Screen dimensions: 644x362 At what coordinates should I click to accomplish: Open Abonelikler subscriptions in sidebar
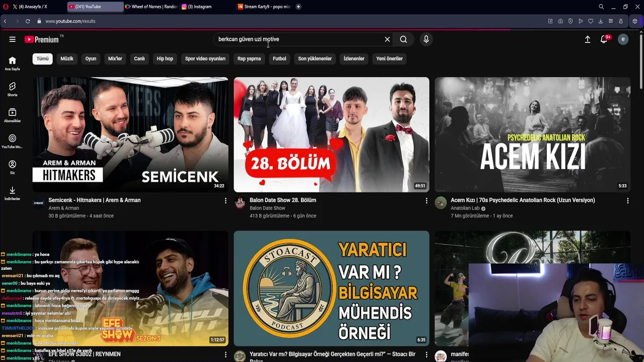tap(12, 116)
